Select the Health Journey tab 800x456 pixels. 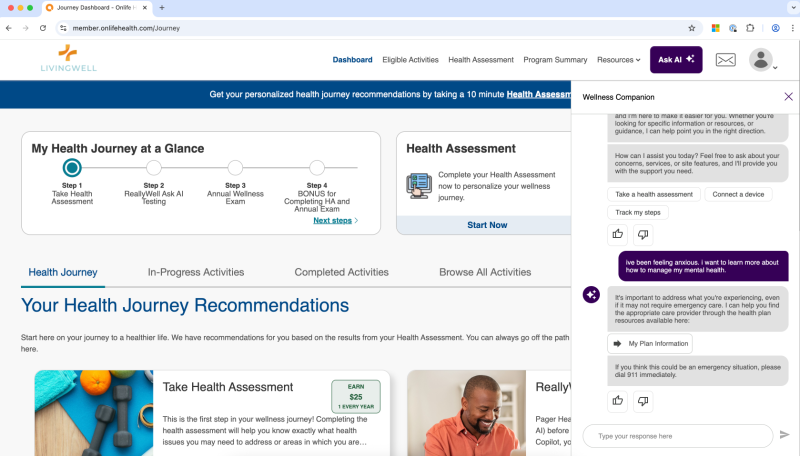pyautogui.click(x=63, y=272)
